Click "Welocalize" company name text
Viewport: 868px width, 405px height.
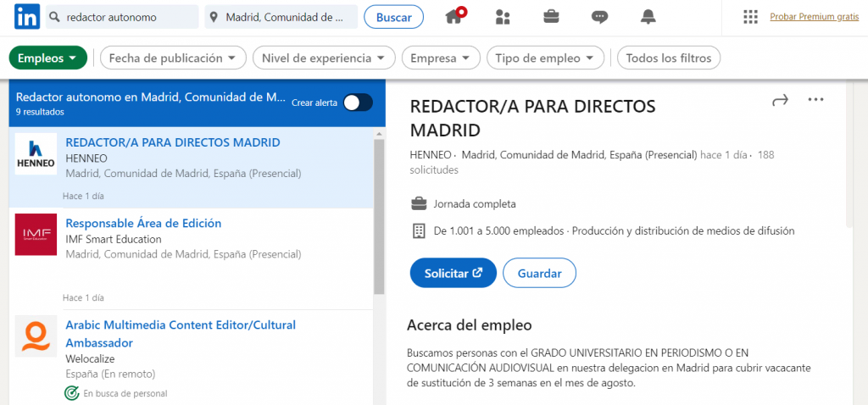click(x=90, y=358)
